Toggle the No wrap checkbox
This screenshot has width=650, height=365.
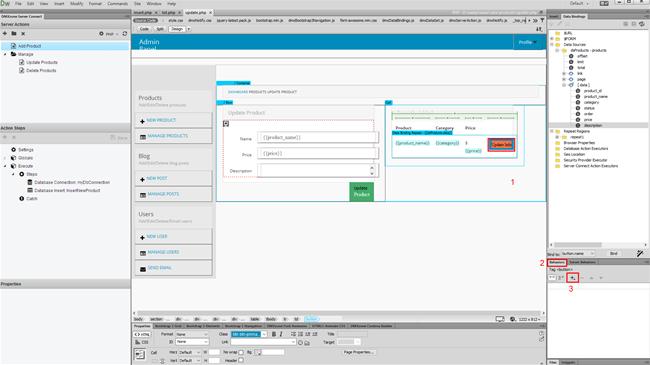(241, 353)
